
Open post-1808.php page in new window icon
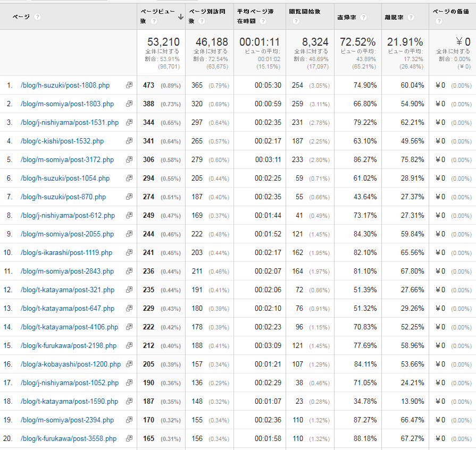tap(129, 85)
